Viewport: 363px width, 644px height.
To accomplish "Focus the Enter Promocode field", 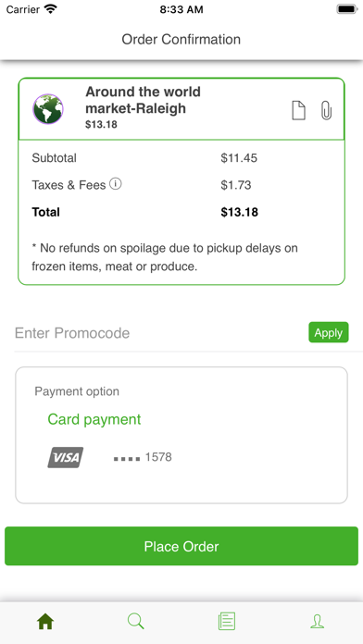I will pyautogui.click(x=158, y=333).
